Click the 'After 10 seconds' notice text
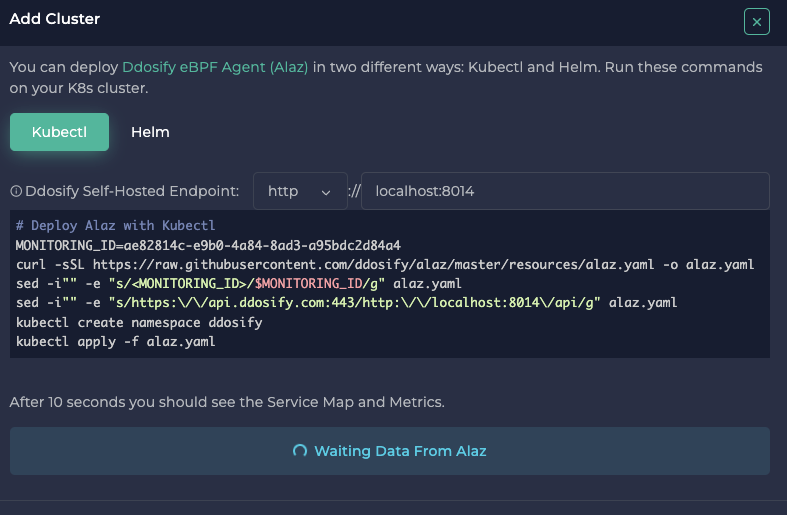787x515 pixels. click(x=227, y=402)
